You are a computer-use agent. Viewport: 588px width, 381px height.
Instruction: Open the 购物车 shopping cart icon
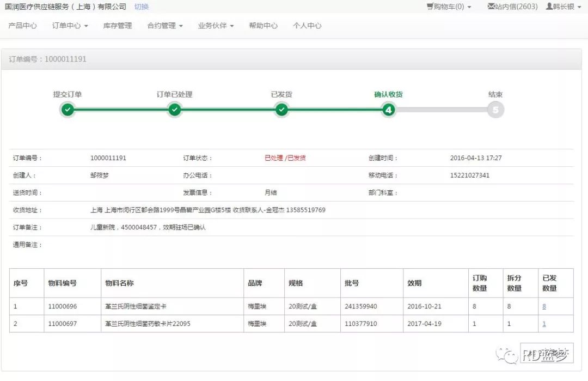click(430, 7)
